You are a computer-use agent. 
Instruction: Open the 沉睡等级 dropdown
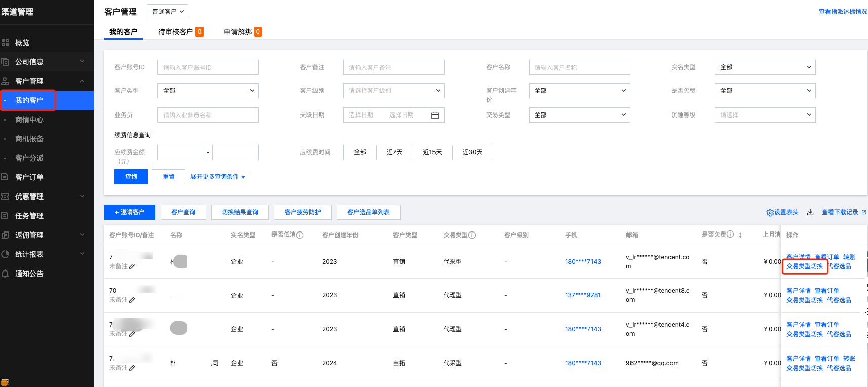765,115
